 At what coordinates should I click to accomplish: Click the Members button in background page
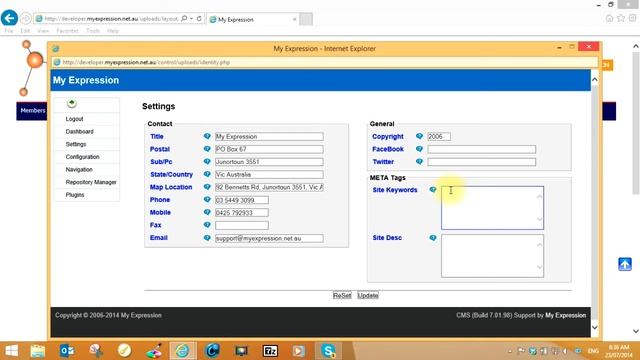click(x=33, y=111)
